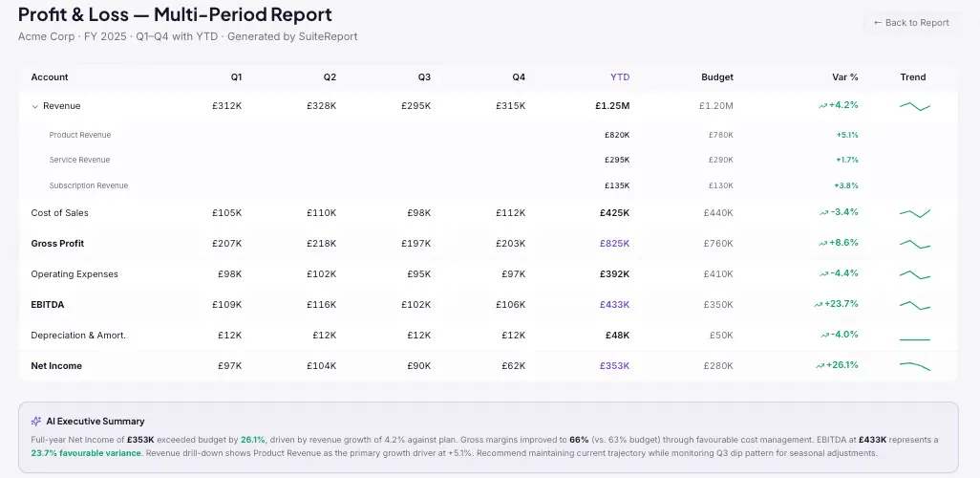This screenshot has height=478, width=980.
Task: Select the Revenue row label
Action: 62,106
